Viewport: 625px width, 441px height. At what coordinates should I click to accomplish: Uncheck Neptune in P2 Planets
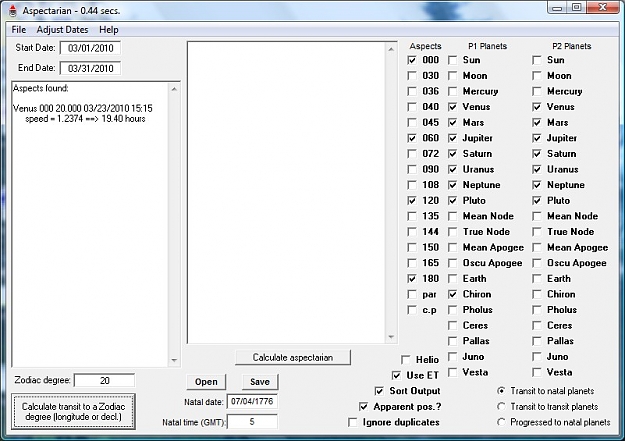point(537,185)
